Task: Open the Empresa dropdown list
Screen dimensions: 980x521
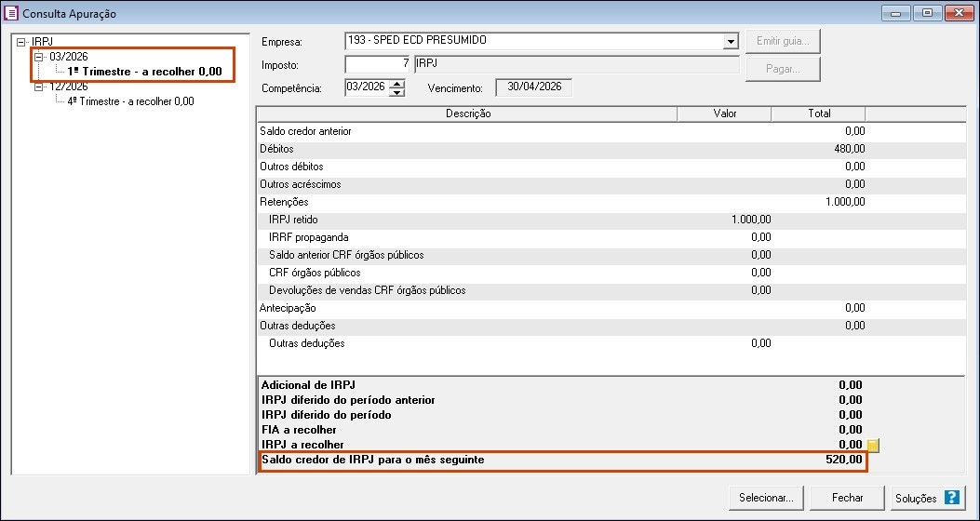Action: pos(731,42)
